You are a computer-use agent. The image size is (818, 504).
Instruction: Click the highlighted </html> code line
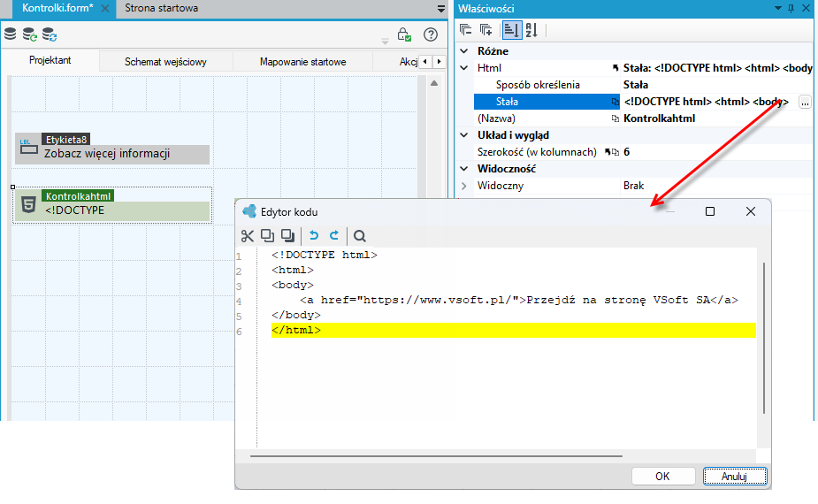(513, 331)
